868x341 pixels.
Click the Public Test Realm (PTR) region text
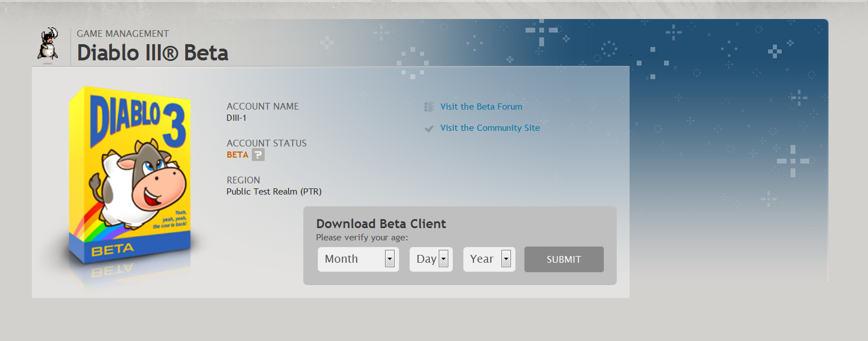click(x=274, y=192)
